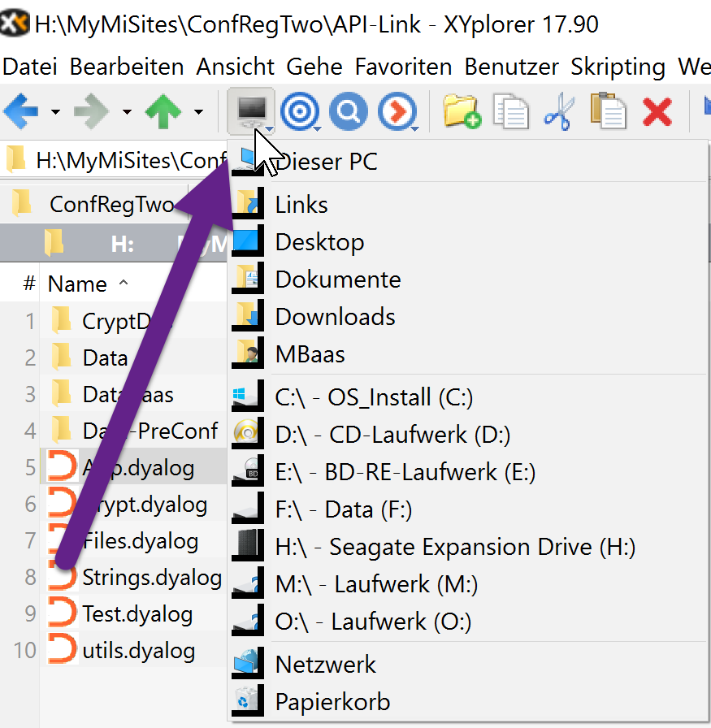Expand the Up button dropdown arrow
Image resolution: width=711 pixels, height=728 pixels.
click(198, 112)
